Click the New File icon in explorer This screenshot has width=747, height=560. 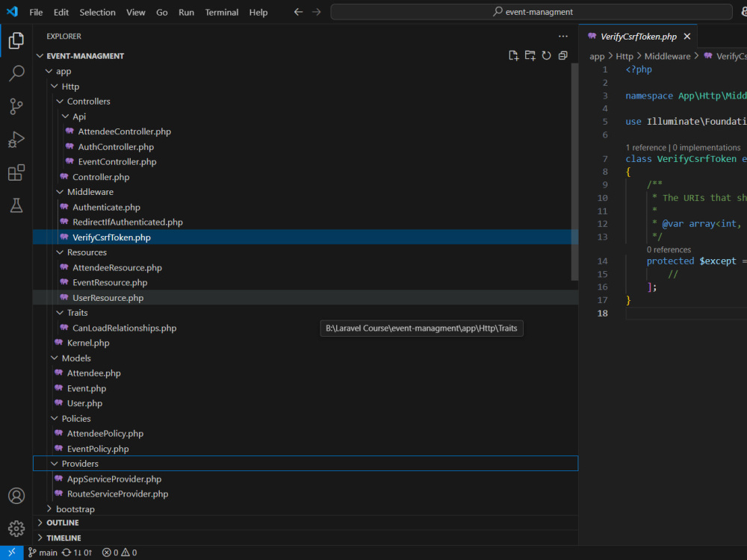[x=514, y=56]
